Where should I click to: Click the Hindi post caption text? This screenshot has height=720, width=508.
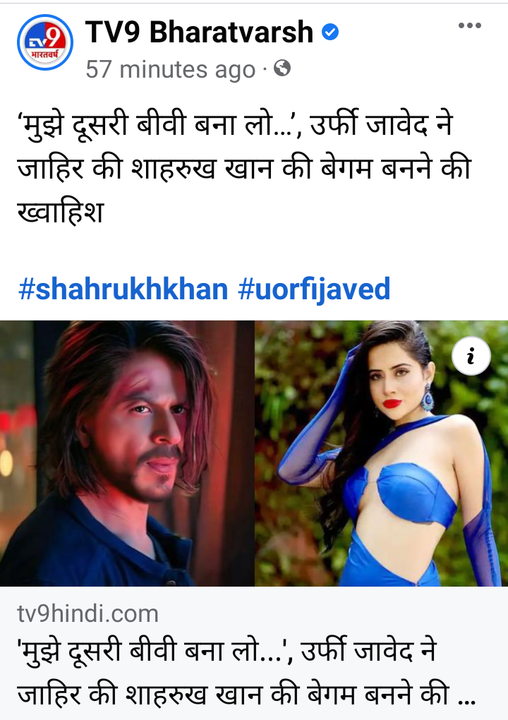[x=244, y=169]
